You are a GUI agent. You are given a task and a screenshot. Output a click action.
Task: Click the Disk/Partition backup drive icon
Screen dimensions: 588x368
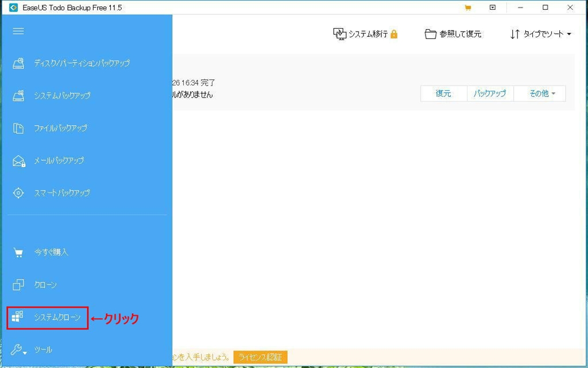click(18, 63)
